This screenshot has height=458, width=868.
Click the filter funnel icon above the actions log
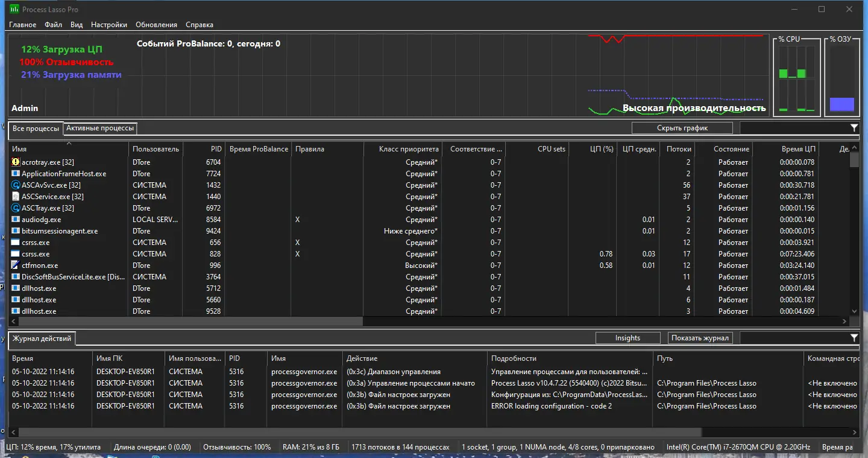point(854,338)
